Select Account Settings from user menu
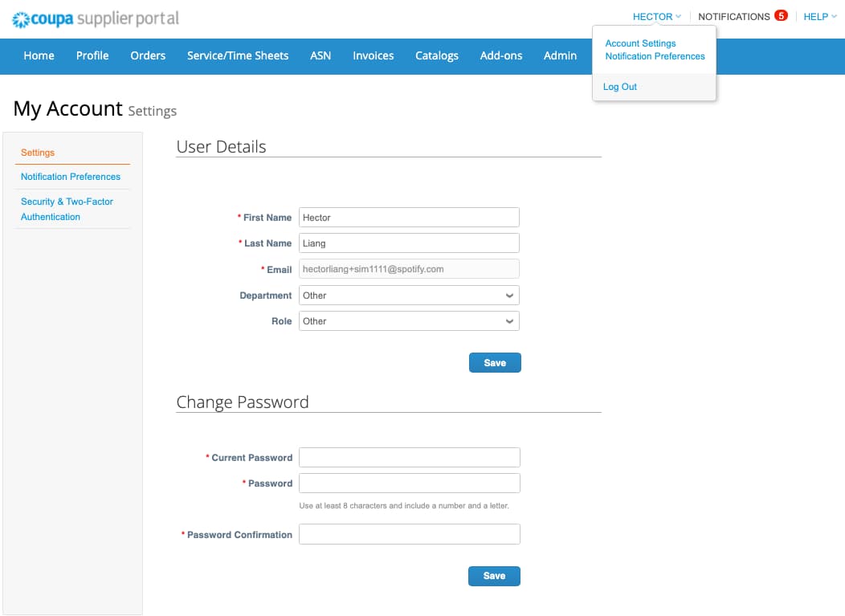This screenshot has height=616, width=845. tap(640, 43)
